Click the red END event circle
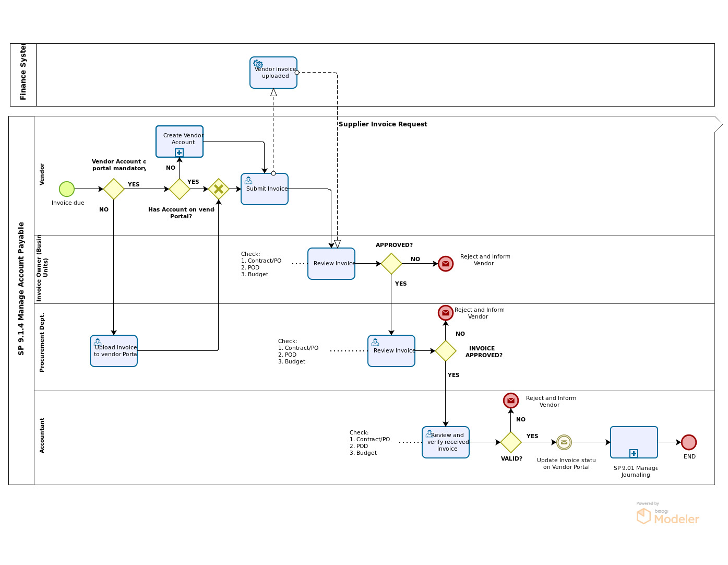 pos(689,442)
